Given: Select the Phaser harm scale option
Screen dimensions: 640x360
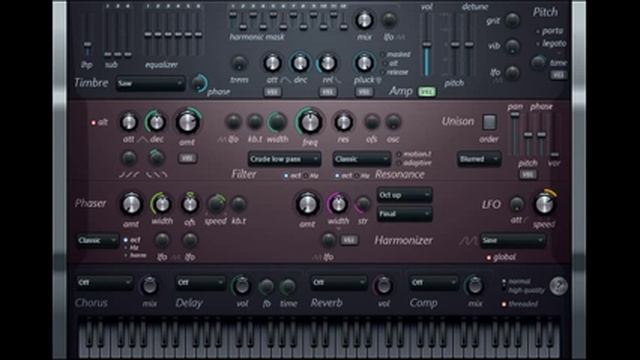Looking at the screenshot, I should pos(135,256).
